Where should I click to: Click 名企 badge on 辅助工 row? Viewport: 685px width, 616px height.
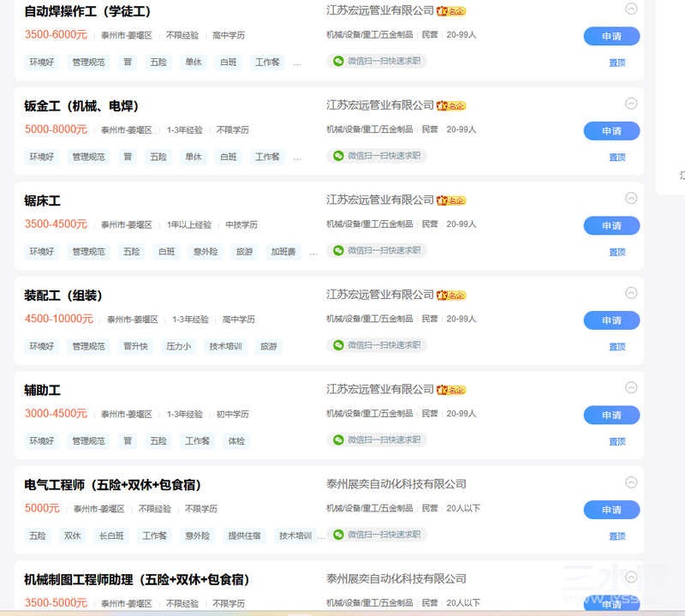(451, 390)
